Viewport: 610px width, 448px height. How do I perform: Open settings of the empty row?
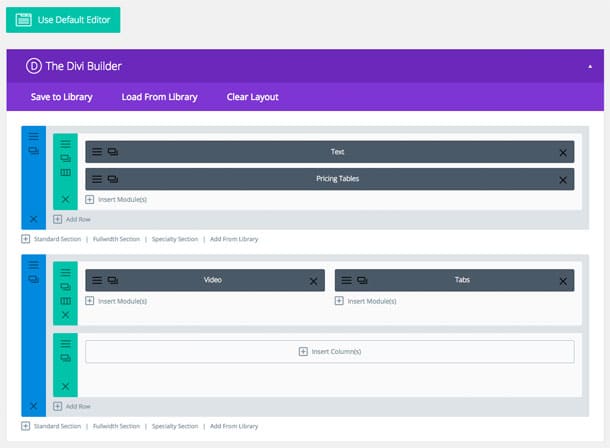[65, 344]
